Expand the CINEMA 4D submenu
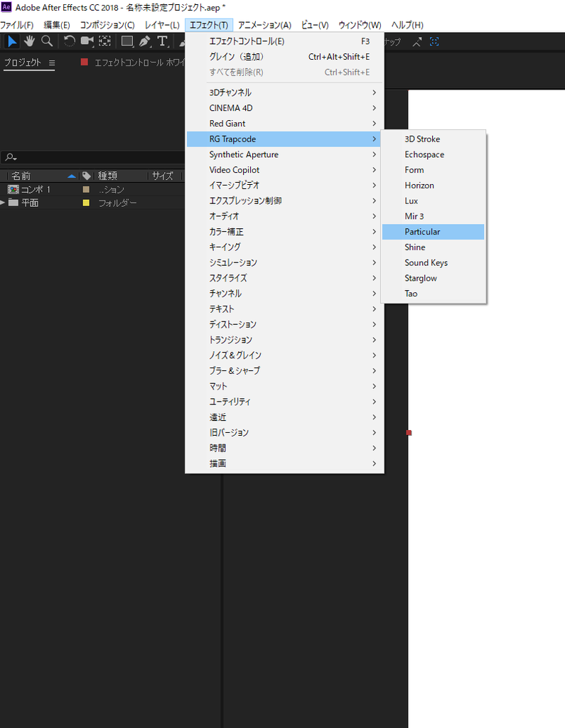This screenshot has height=728, width=565. pyautogui.click(x=284, y=108)
